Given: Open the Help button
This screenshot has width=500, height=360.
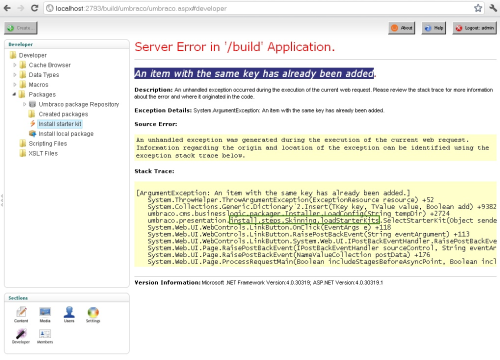Looking at the screenshot, I should (434, 28).
